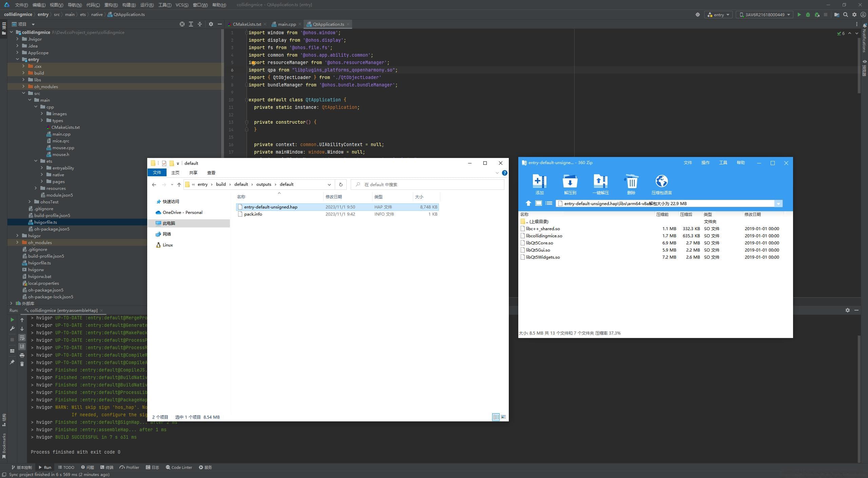The width and height of the screenshot is (868, 478).
Task: Open Profiler tool window
Action: pos(129,467)
